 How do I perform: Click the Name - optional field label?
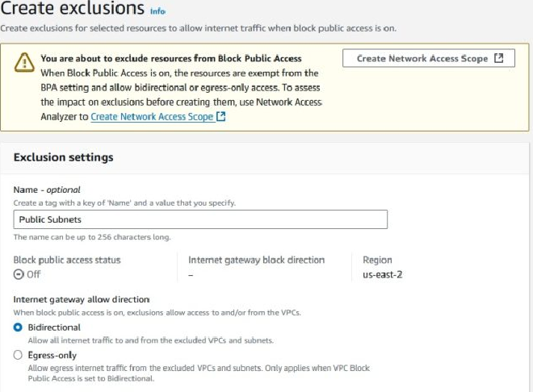(47, 190)
